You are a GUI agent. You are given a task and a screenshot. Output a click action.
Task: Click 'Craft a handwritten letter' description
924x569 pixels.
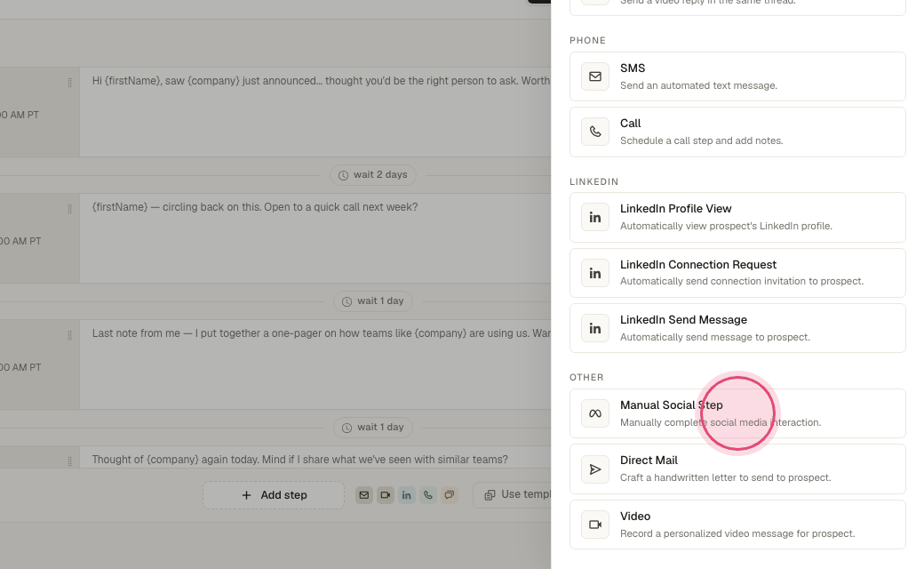pyautogui.click(x=725, y=477)
